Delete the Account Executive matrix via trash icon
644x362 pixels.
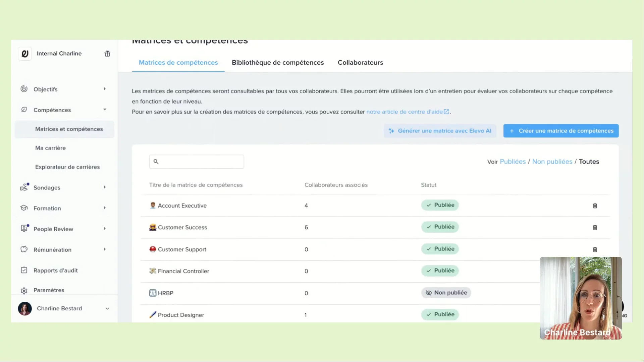click(x=595, y=206)
